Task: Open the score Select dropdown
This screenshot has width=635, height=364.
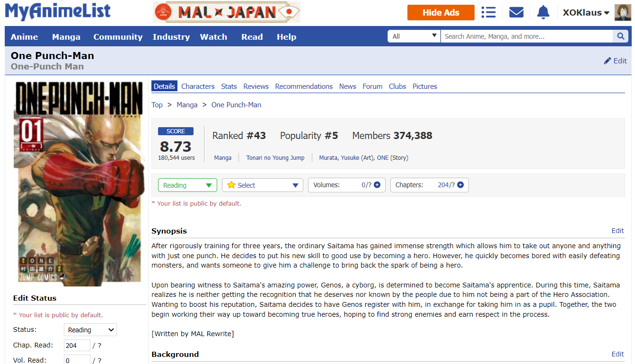Action: pos(263,185)
